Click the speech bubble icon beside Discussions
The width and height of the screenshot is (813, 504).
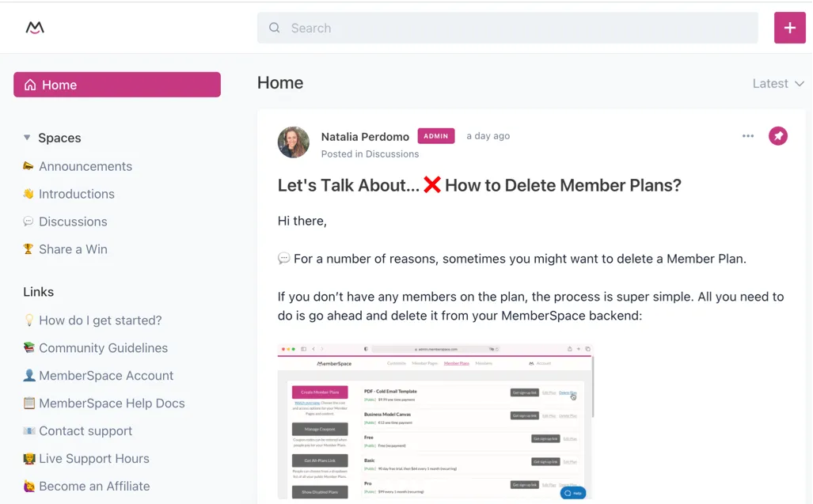(28, 222)
